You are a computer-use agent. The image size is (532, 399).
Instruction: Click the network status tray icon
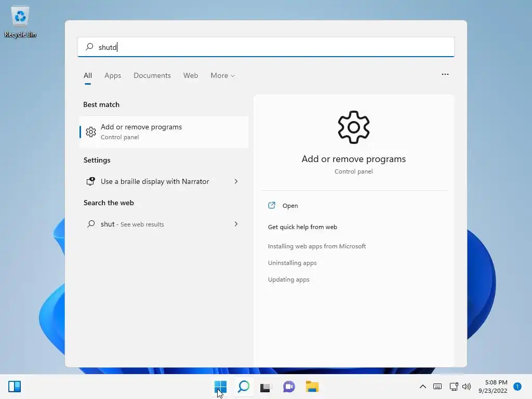(454, 387)
